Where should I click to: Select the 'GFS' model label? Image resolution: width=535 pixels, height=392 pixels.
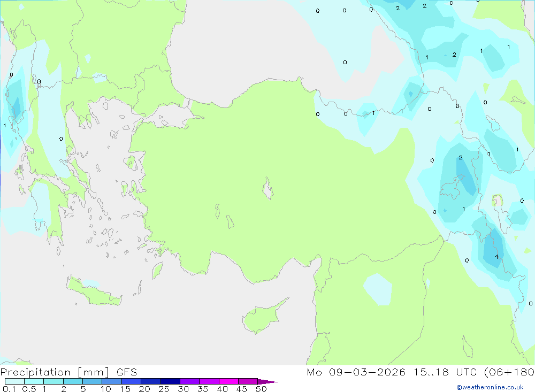click(127, 372)
